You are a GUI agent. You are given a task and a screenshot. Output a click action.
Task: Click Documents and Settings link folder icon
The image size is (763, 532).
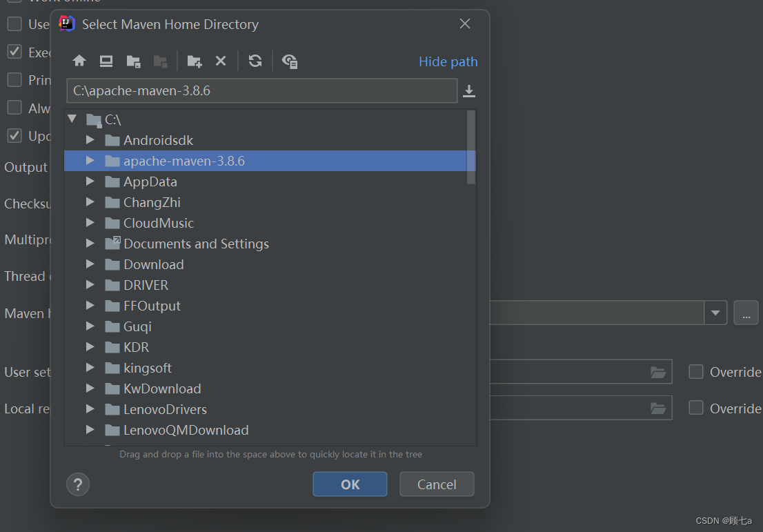click(x=112, y=244)
